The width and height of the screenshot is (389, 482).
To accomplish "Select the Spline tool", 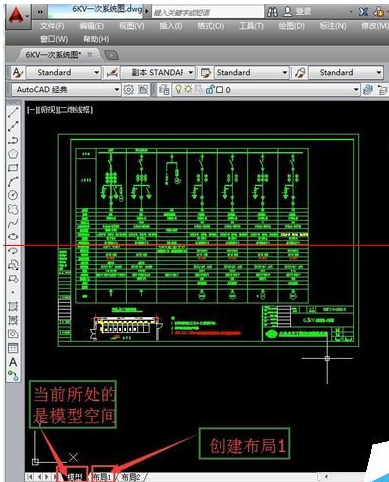I will 13,223.
